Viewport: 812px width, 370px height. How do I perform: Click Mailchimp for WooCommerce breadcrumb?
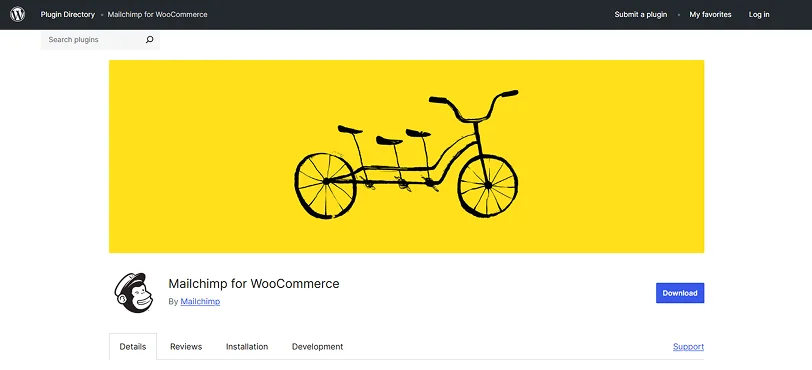coord(157,15)
